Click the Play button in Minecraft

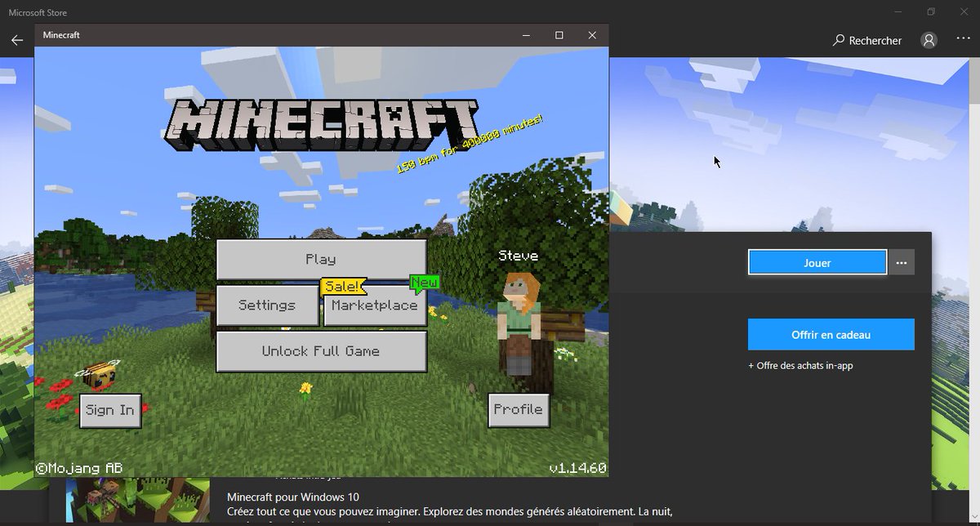[x=321, y=260]
